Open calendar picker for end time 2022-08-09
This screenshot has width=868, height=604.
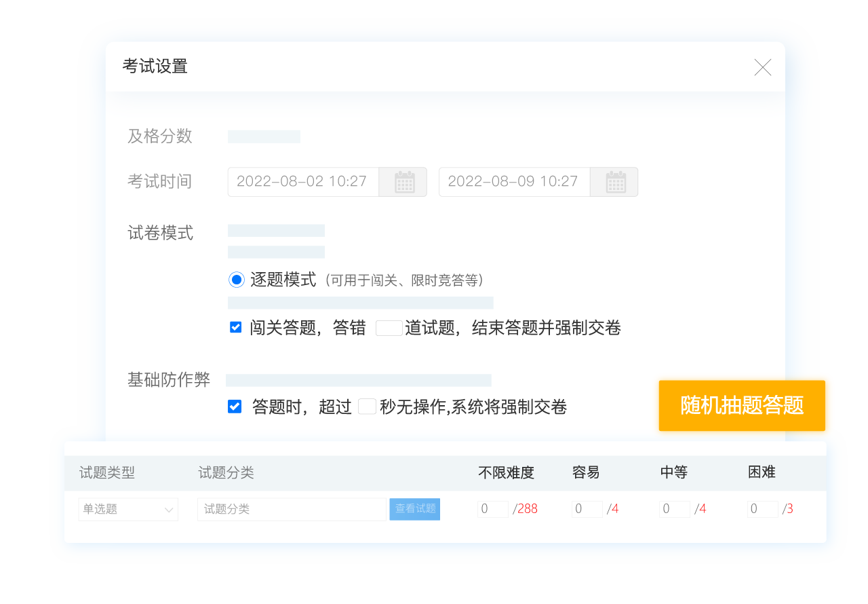click(615, 182)
